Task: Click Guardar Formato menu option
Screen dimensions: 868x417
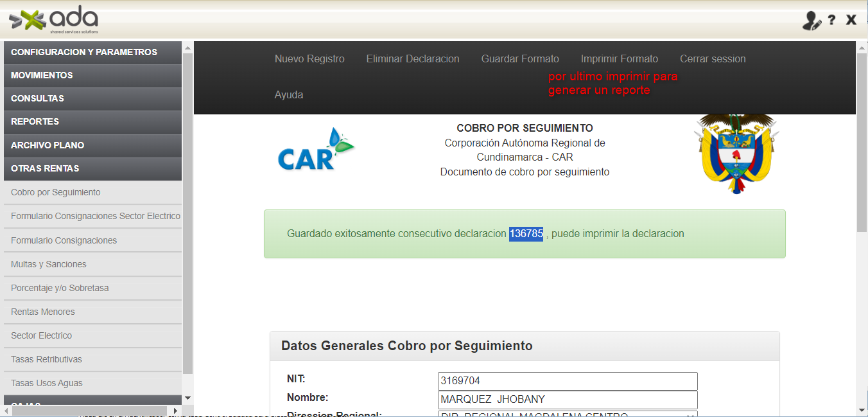Action: tap(520, 58)
